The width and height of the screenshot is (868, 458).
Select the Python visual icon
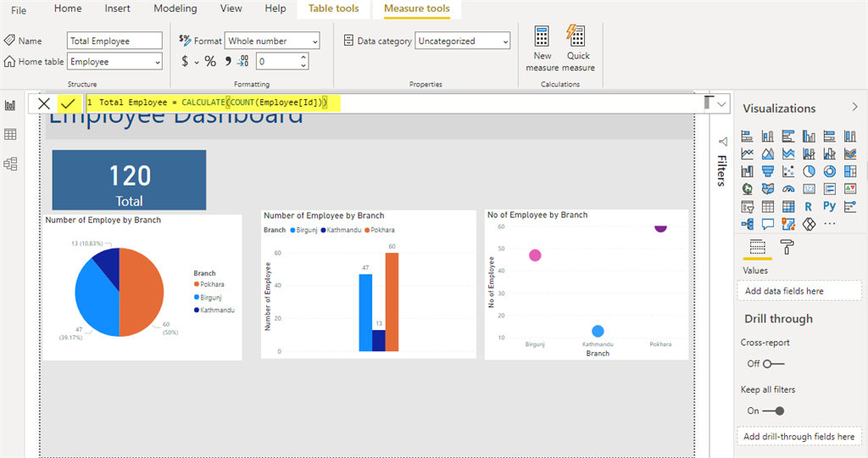tap(829, 206)
